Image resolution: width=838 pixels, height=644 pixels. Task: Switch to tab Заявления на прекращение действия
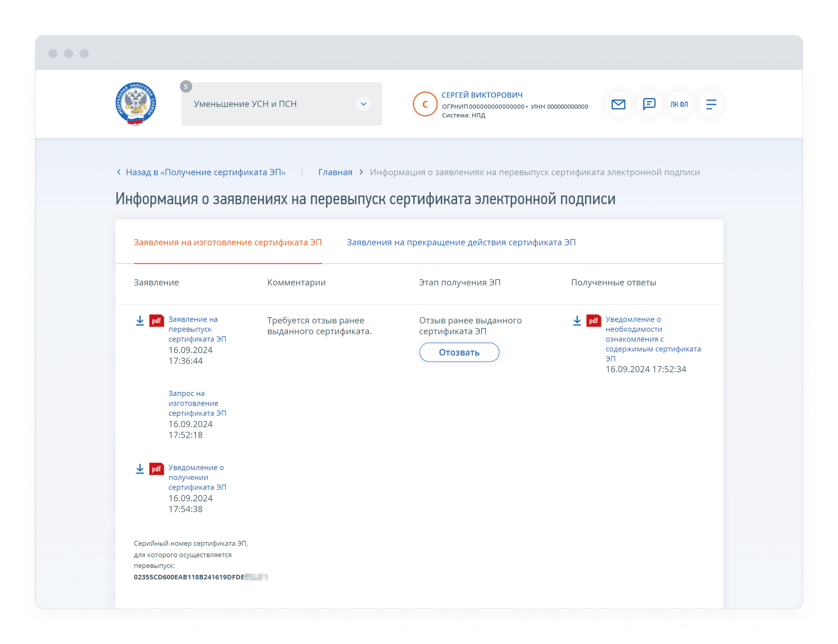coord(461,242)
